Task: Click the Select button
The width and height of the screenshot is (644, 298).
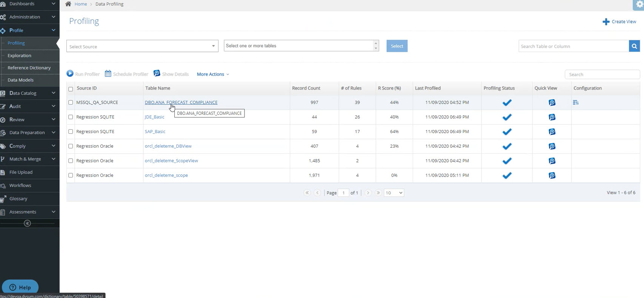Action: coord(397,46)
